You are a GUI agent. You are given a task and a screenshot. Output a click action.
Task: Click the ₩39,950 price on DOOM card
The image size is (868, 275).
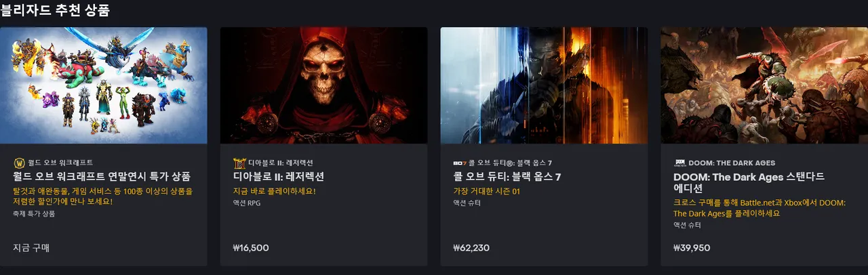click(692, 248)
